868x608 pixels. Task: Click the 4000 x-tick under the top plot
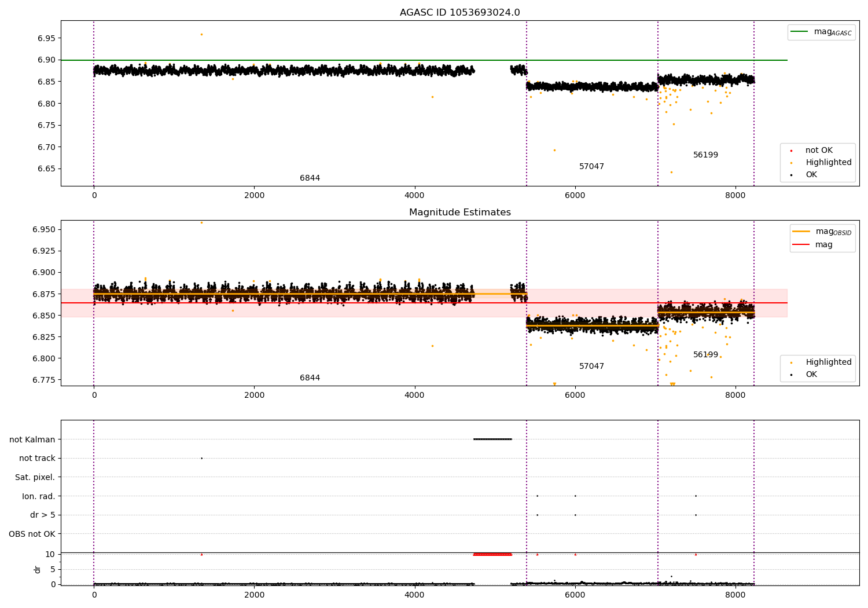(x=414, y=195)
